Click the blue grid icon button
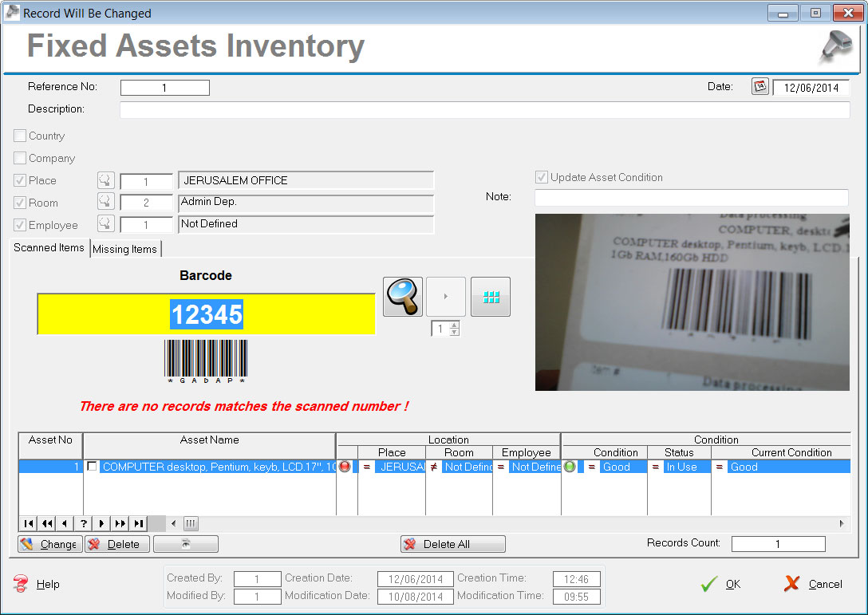Screen dimensions: 868x615 491,297
